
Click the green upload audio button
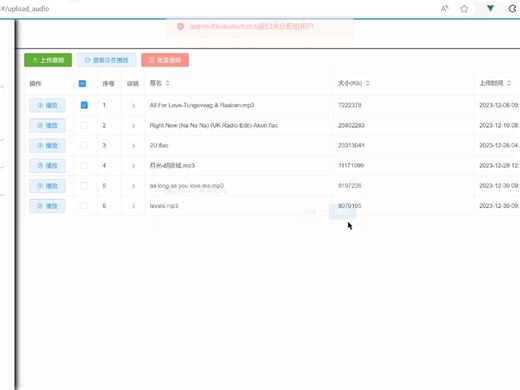48,60
